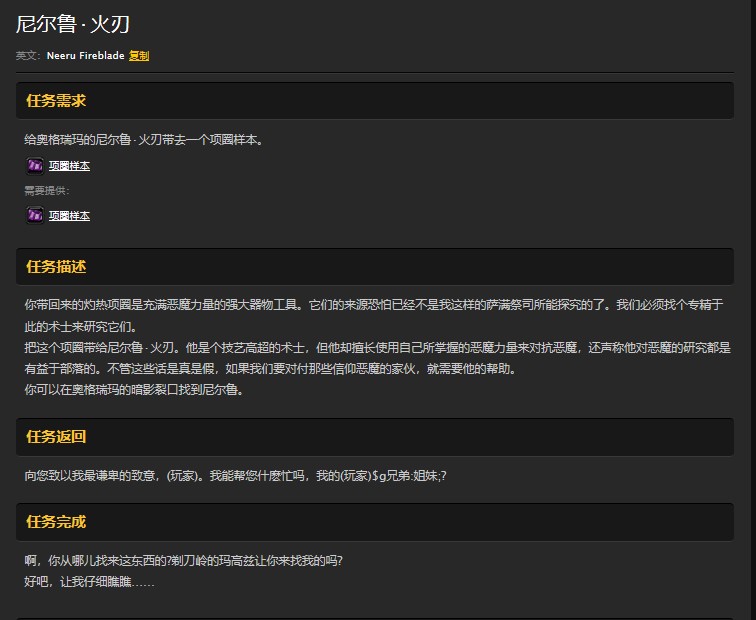Click the return text 向您致以我最谦卑的敬意
756x620 pixels.
click(x=235, y=475)
